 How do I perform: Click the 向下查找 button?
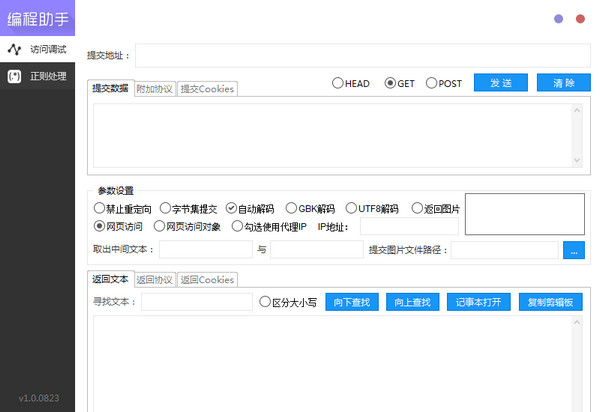352,302
